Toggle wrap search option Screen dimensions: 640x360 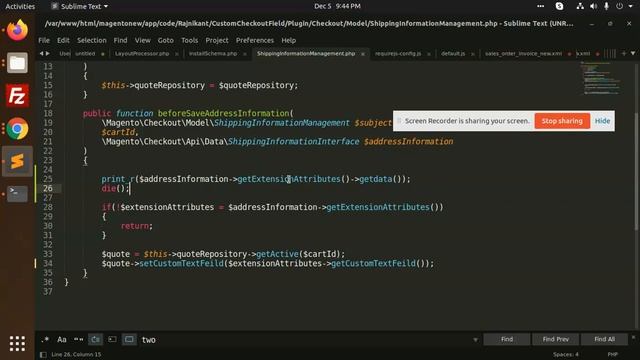click(96, 340)
